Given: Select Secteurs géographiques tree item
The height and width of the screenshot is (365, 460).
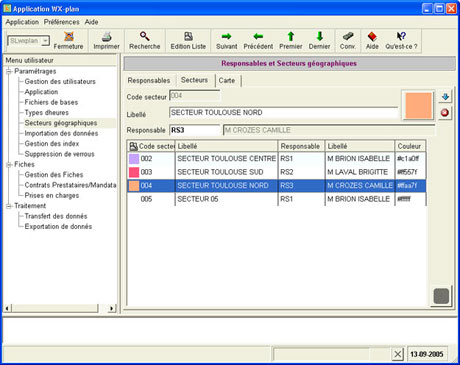Looking at the screenshot, I should [x=61, y=123].
